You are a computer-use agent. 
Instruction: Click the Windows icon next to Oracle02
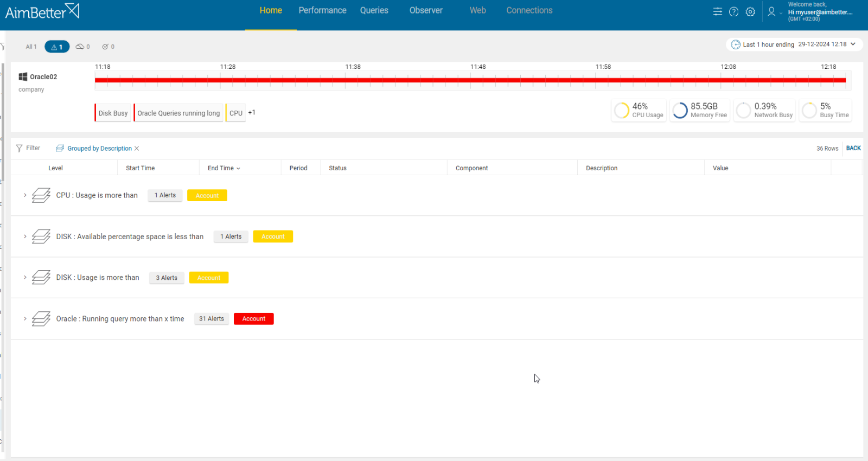pos(23,77)
